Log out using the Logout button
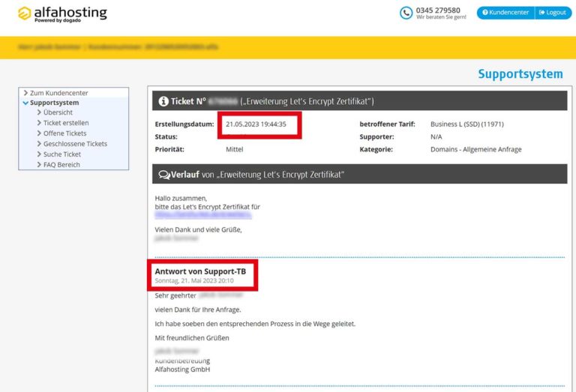576x392 pixels. [553, 13]
